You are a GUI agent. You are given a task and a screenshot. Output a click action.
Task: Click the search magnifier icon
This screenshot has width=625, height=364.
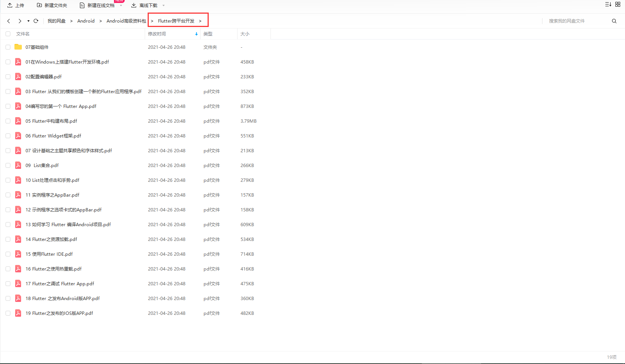point(614,21)
